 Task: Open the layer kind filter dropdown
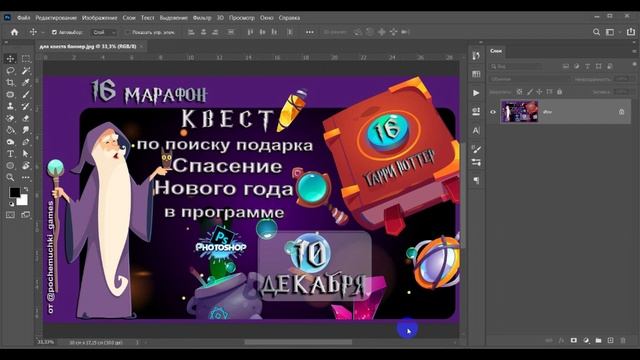[516, 66]
